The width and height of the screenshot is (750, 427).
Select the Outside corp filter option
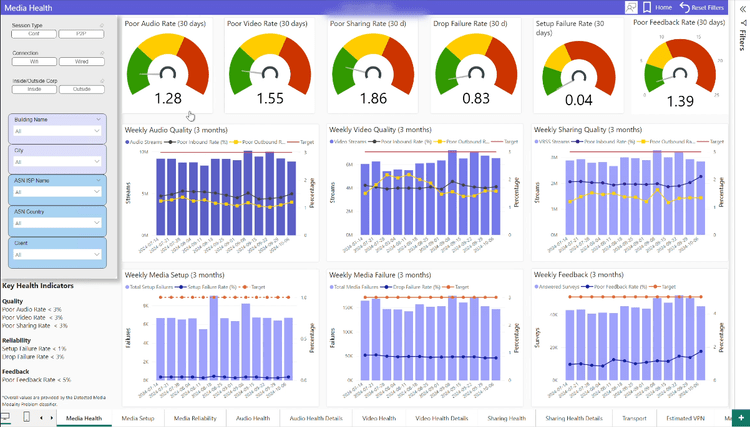point(81,89)
